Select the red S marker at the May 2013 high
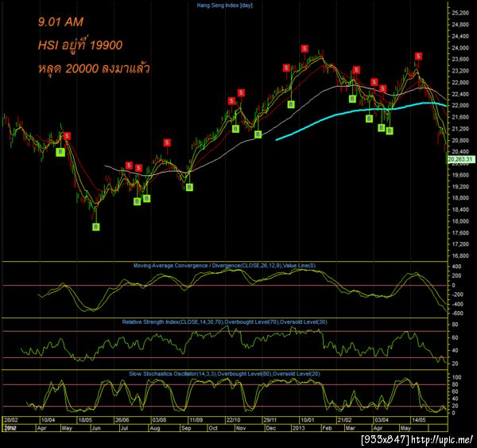477x448 pixels. 419,56
